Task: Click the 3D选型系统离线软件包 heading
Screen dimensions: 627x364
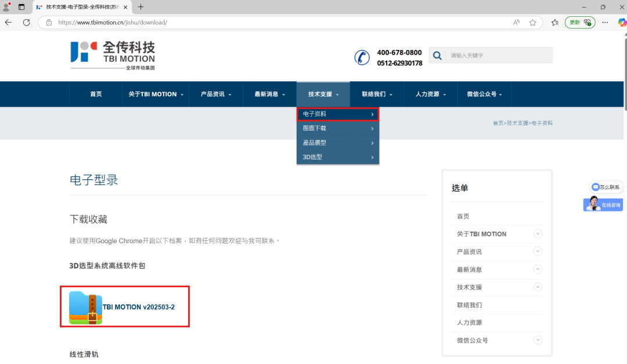Action: [107, 266]
